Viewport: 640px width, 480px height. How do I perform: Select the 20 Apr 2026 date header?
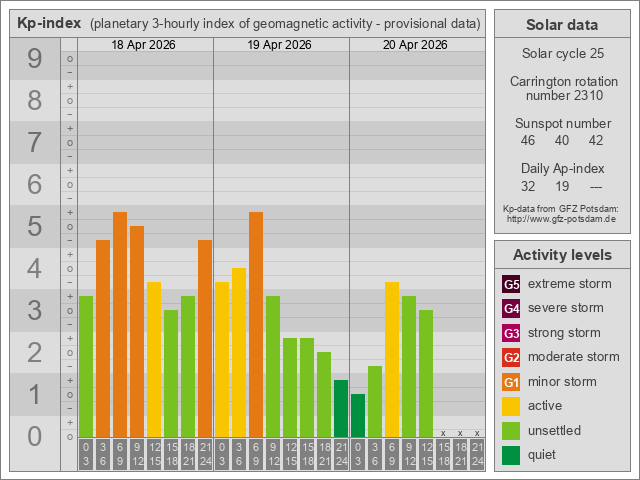tap(417, 45)
